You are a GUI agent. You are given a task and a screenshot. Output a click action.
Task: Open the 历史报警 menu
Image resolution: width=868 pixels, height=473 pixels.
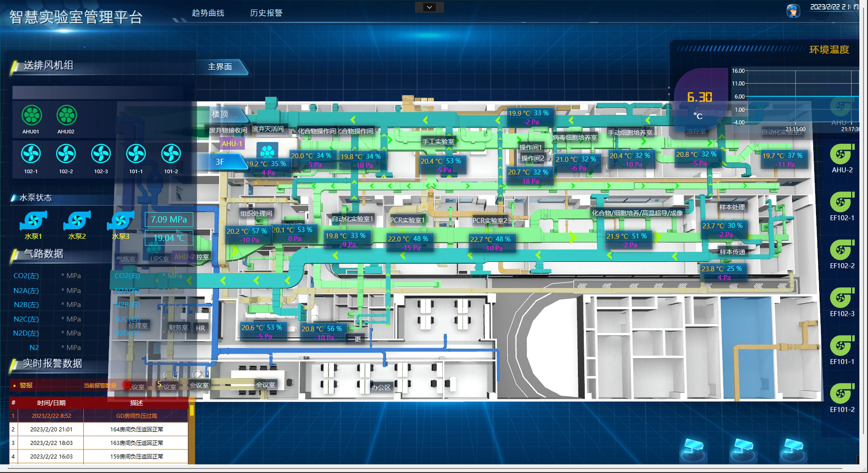tap(266, 13)
